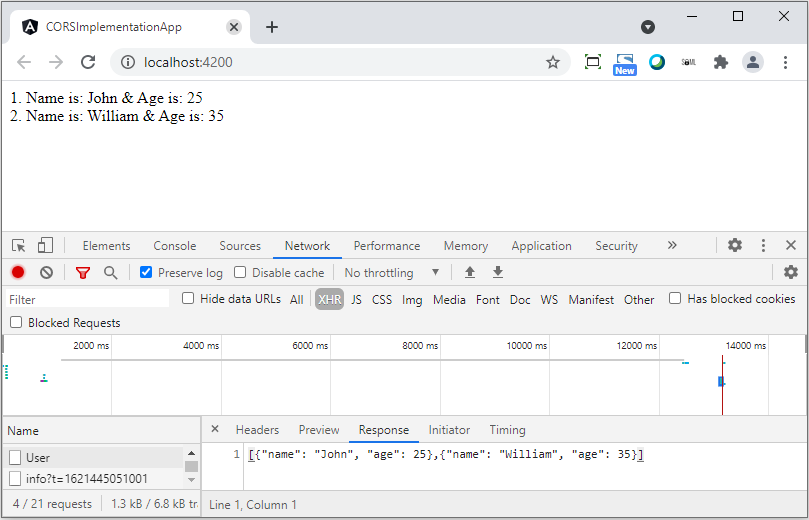Open the Memory tab
The height and width of the screenshot is (520, 809).
[466, 246]
